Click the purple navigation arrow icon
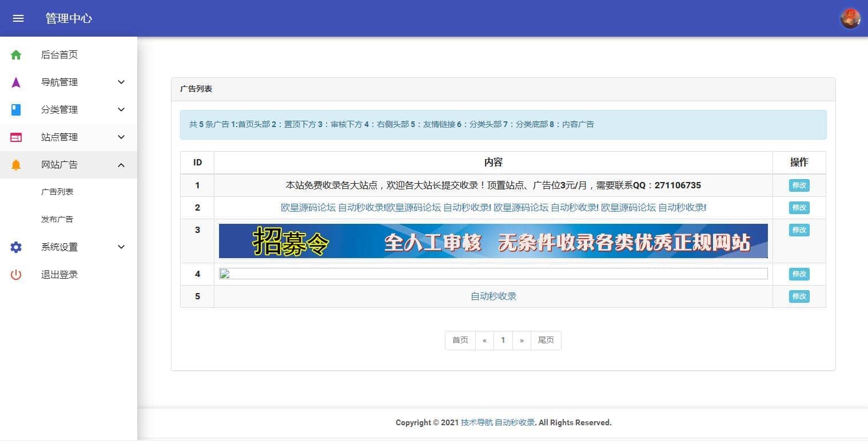The width and height of the screenshot is (868, 443). 16,82
